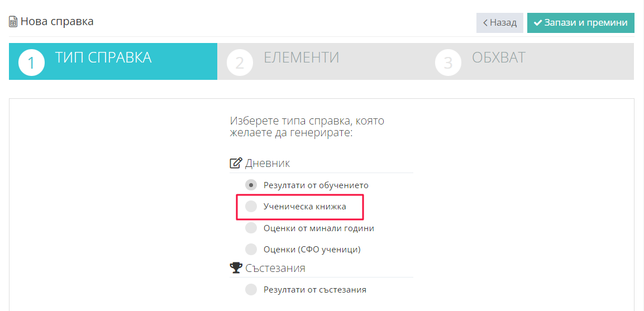Click the pencil icon next to Дневник

coord(235,163)
